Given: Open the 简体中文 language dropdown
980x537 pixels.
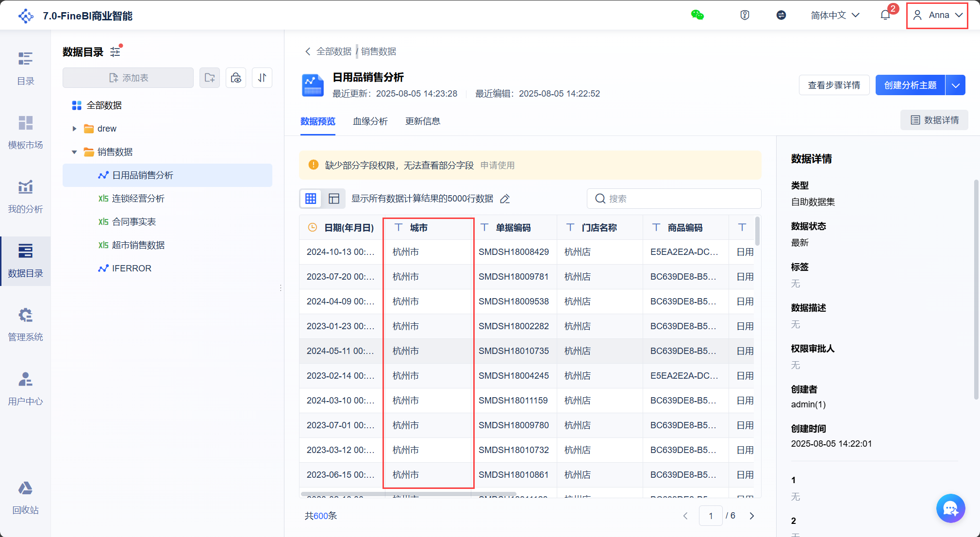Looking at the screenshot, I should (835, 15).
